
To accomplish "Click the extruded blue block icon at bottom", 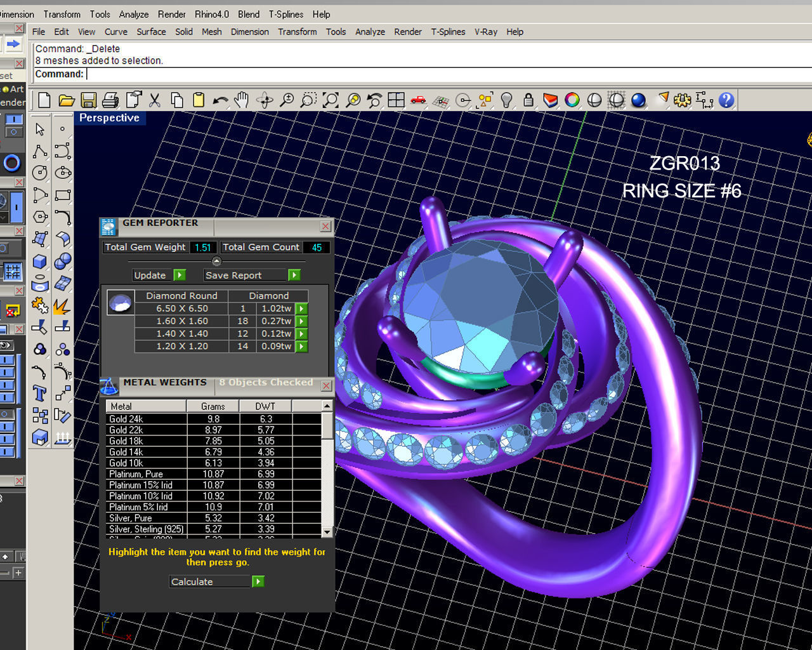I will click(x=40, y=437).
